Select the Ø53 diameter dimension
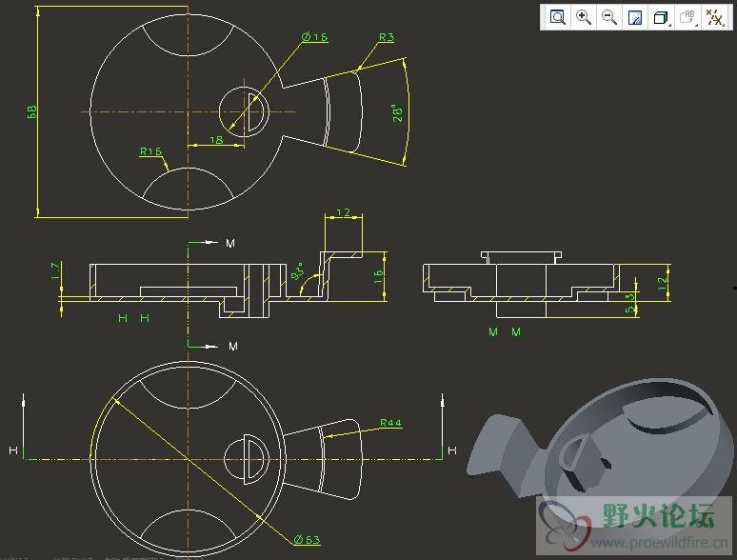The height and width of the screenshot is (560, 737). pos(307,539)
